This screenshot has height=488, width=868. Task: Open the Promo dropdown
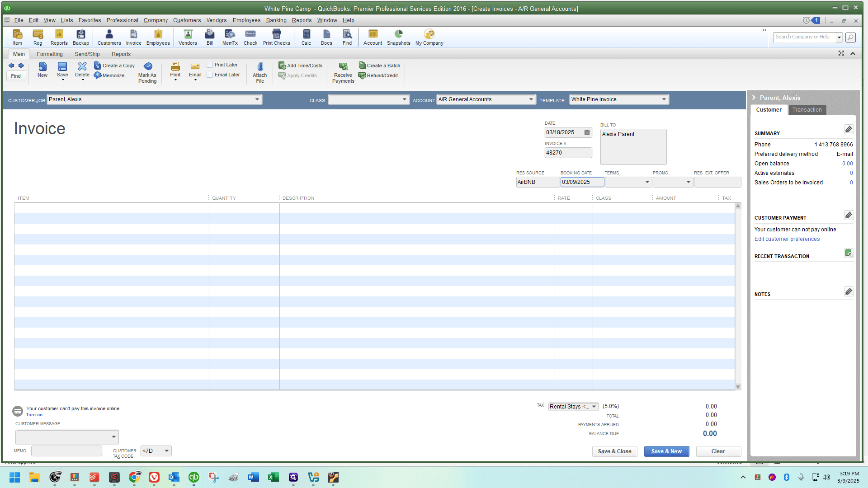pos(688,182)
